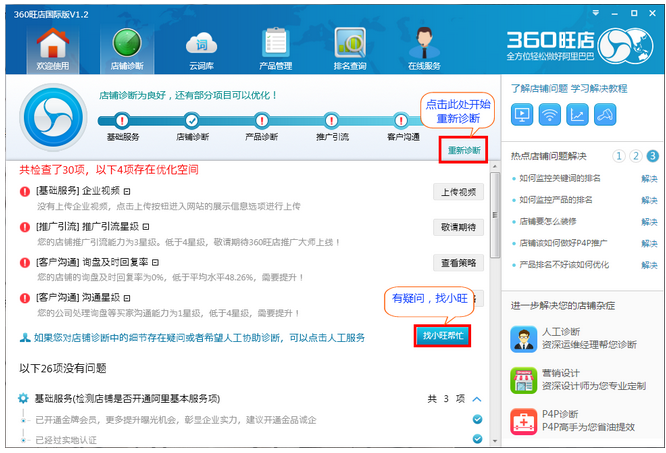Click the big blue diagnosis logo circle
Screen dimensions: 666x453
point(54,117)
